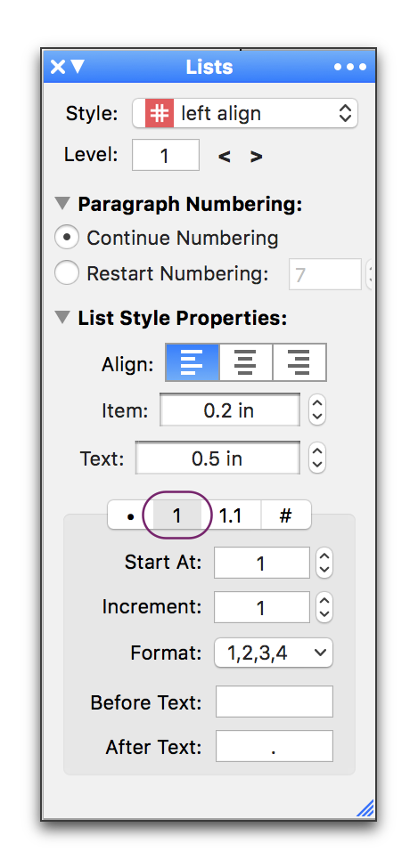418x868 pixels.
Task: Click the After Text input field
Action: point(275,746)
